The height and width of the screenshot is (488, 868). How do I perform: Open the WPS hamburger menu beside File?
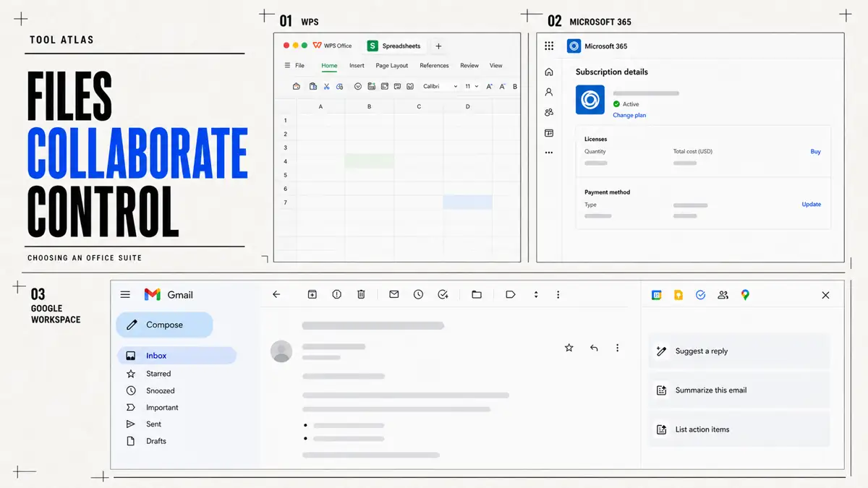point(288,65)
